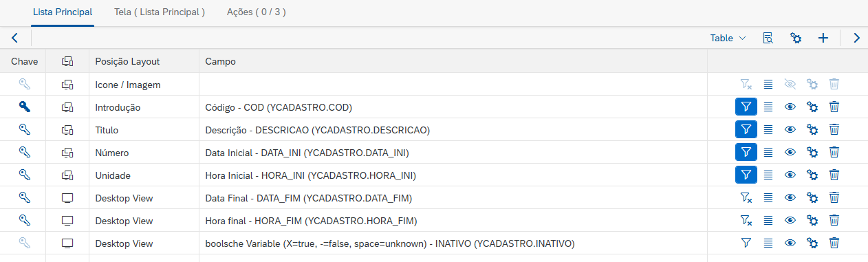Click list lines icon in Descrição row
This screenshot has width=868, height=262.
(x=768, y=129)
